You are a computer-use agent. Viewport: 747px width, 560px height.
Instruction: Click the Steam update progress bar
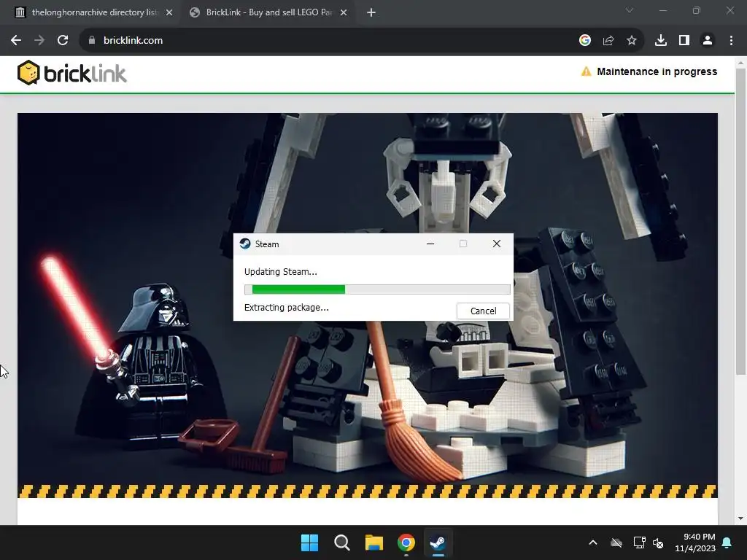pyautogui.click(x=377, y=289)
